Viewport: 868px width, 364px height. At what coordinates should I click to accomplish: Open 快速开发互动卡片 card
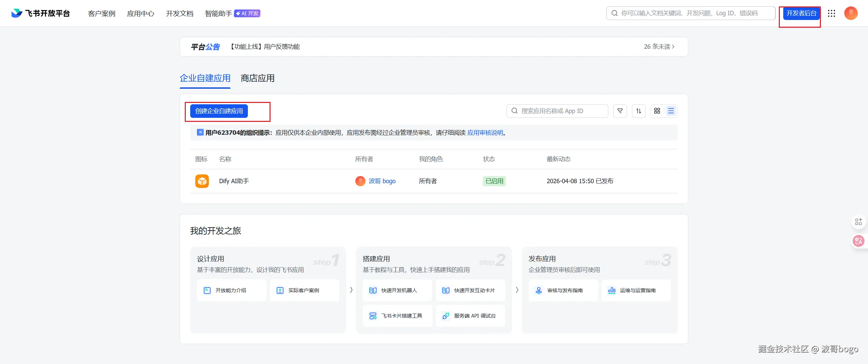(470, 291)
